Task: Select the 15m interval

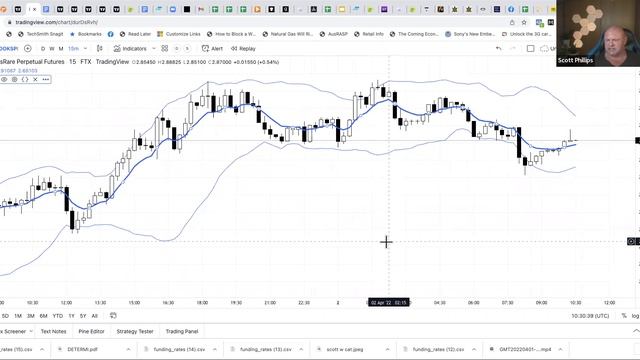Action: (73, 49)
